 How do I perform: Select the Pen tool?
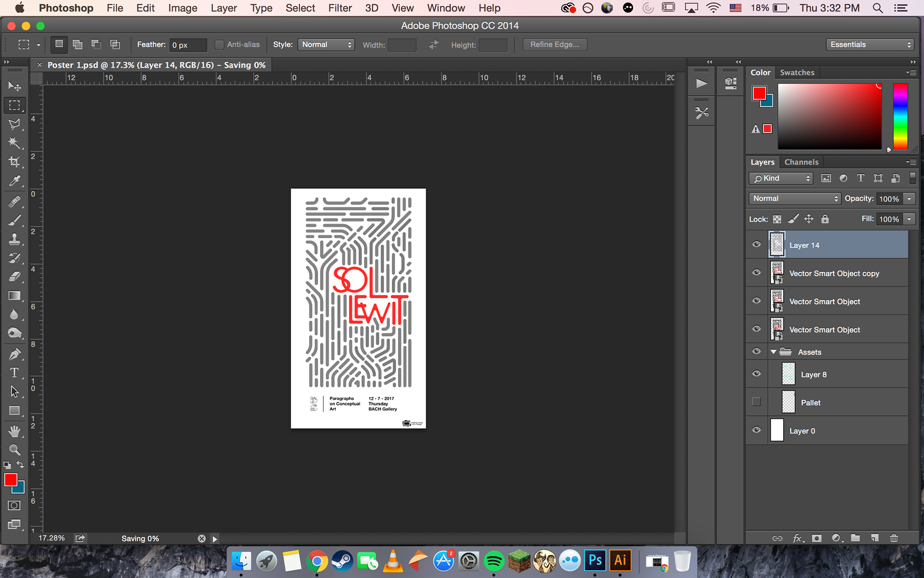14,354
